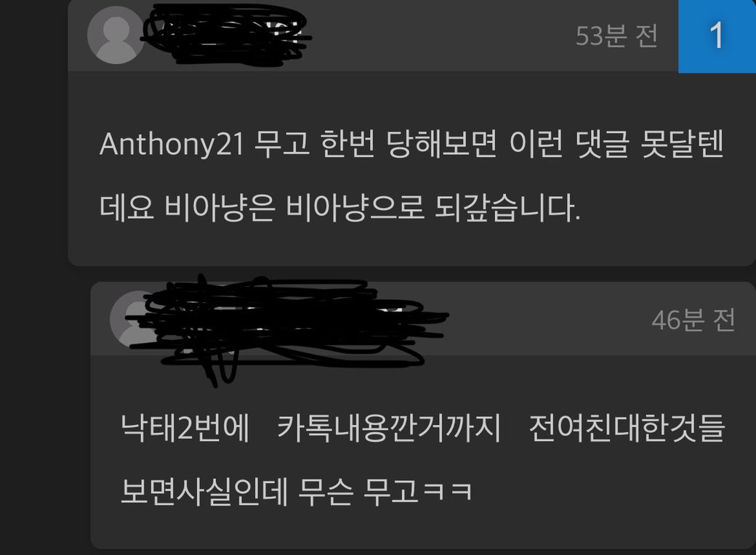Click the 46분 전 timestamp on the reply
This screenshot has width=756, height=555.
[x=693, y=320]
